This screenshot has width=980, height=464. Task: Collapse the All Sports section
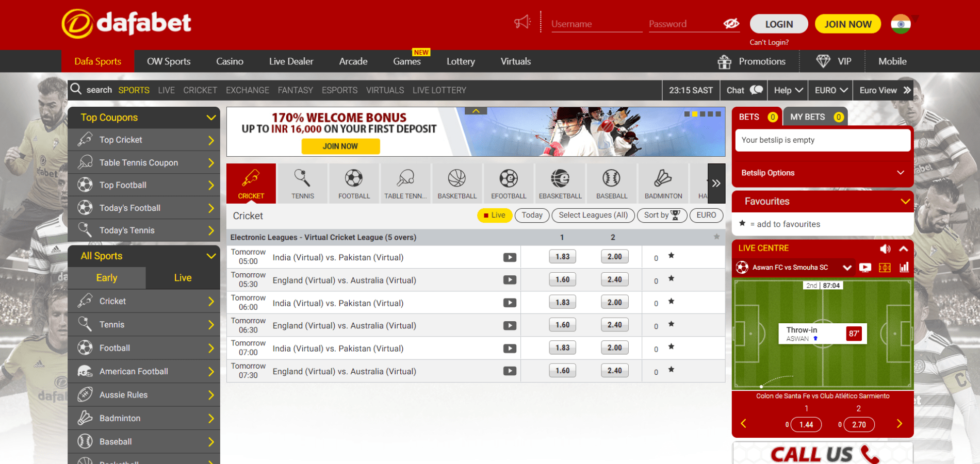coord(211,256)
